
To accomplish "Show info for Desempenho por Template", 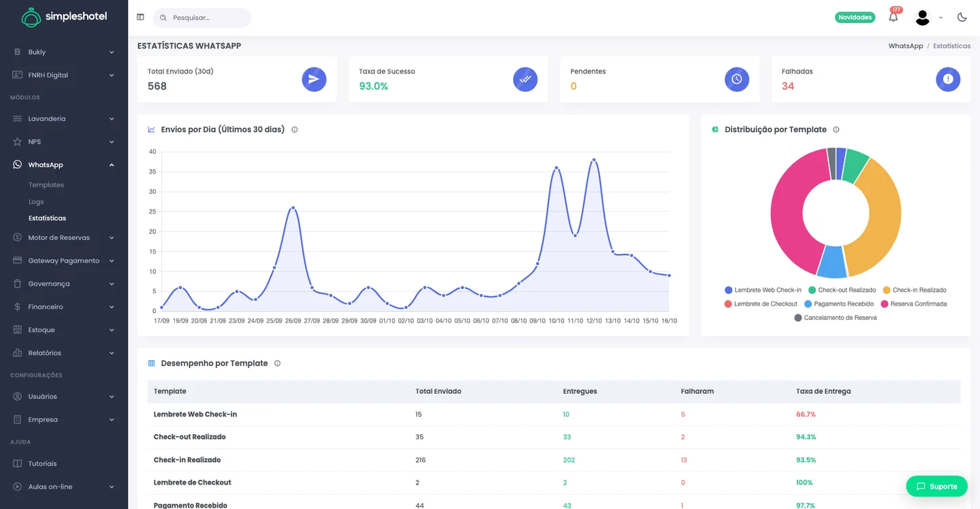I will 277,363.
